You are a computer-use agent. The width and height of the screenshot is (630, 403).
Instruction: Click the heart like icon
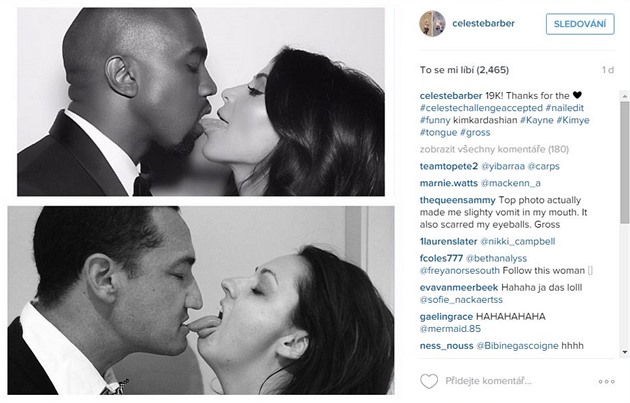tap(429, 381)
